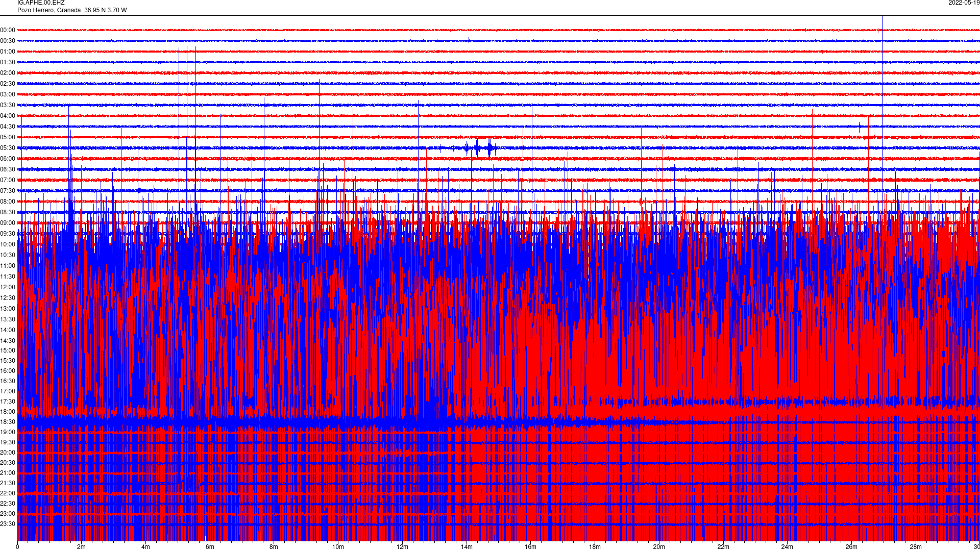Select the 15:00 time row label
Image resolution: width=980 pixels, height=551 pixels.
tap(8, 350)
